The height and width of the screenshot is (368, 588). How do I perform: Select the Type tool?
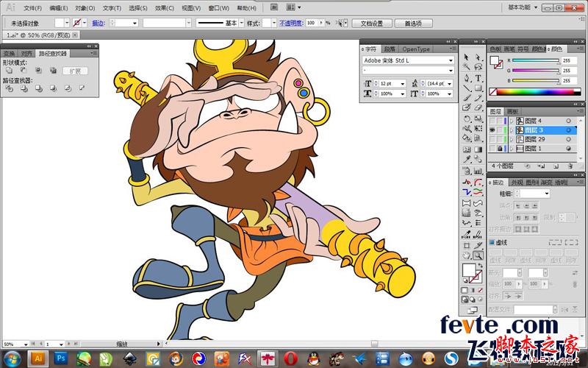pos(478,78)
